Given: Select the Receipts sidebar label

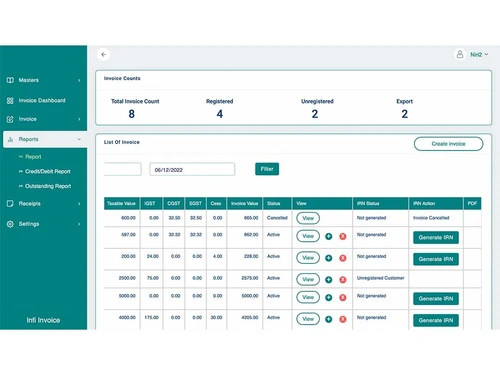Looking at the screenshot, I should pos(29,203).
